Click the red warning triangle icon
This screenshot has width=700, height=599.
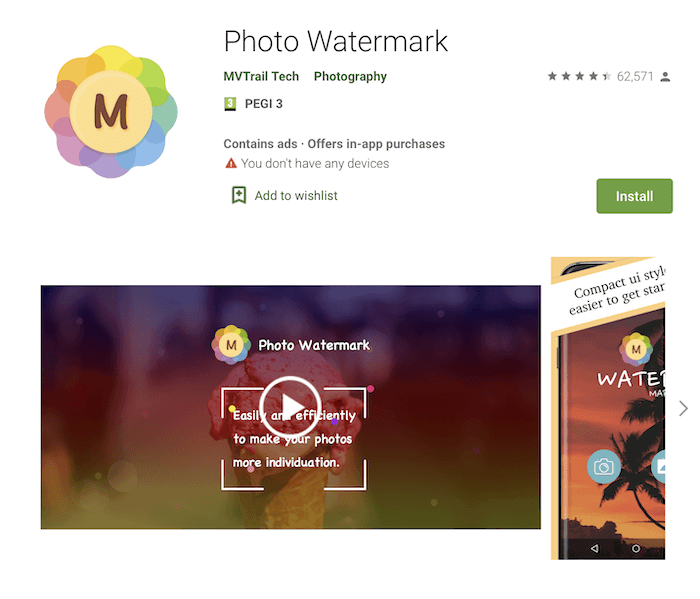pos(231,163)
